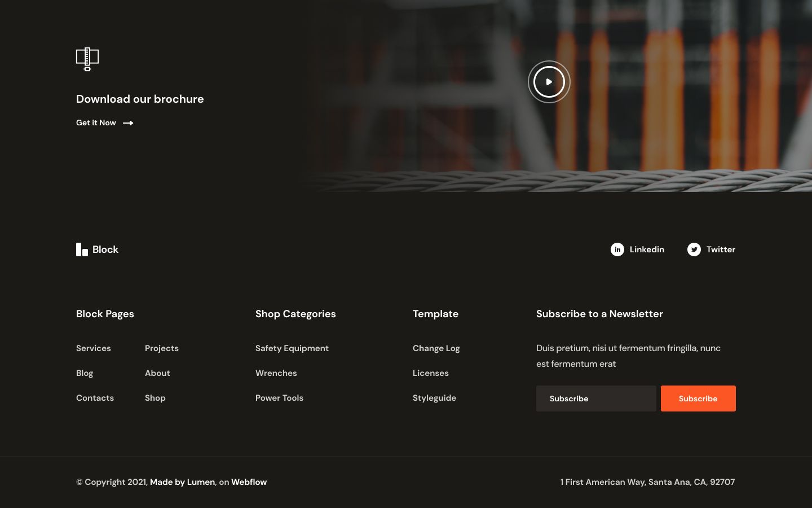Screen dimensions: 812x508
Task: Open the company Linkedin via its circular icon
Action: coord(617,249)
